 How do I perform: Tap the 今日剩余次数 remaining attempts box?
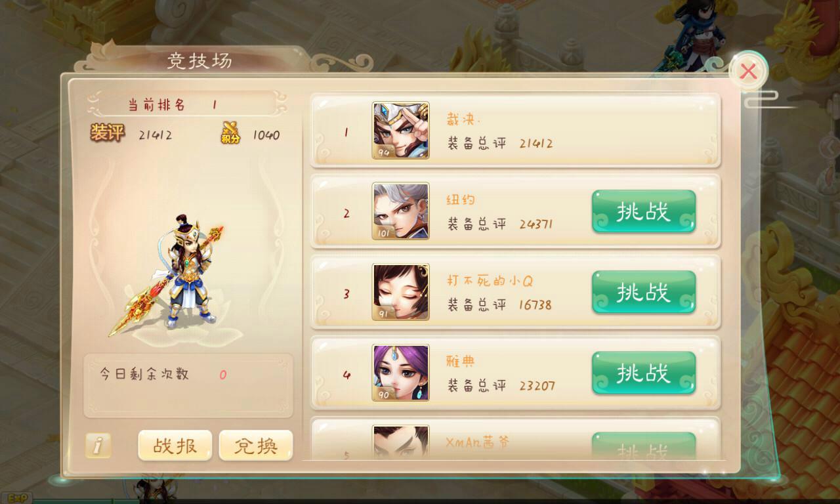point(188,385)
